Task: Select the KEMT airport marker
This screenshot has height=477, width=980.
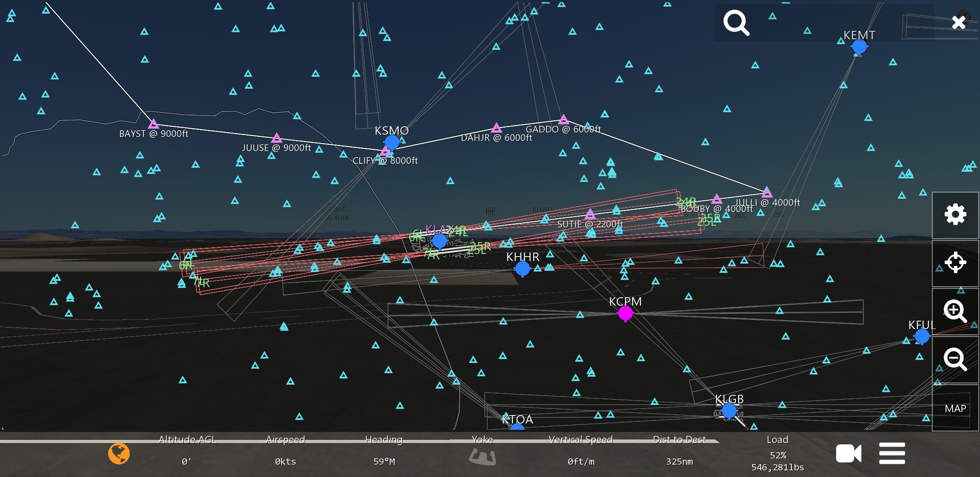Action: pyautogui.click(x=859, y=46)
